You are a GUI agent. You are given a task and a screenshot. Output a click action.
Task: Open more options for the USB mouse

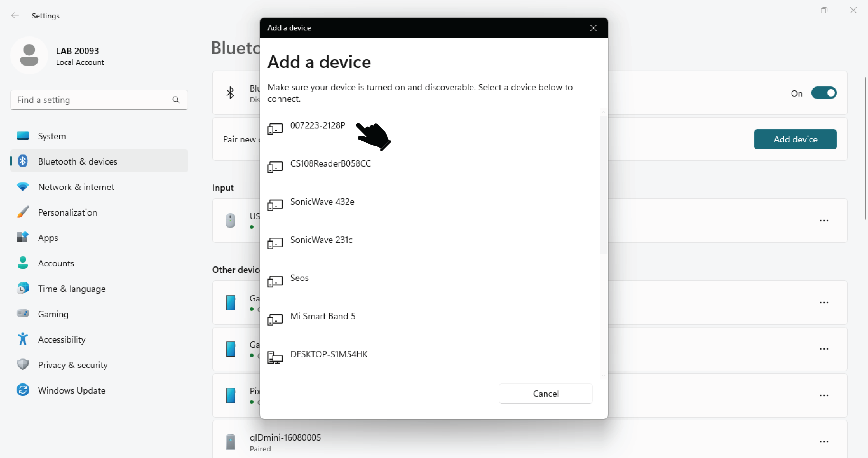(823, 221)
